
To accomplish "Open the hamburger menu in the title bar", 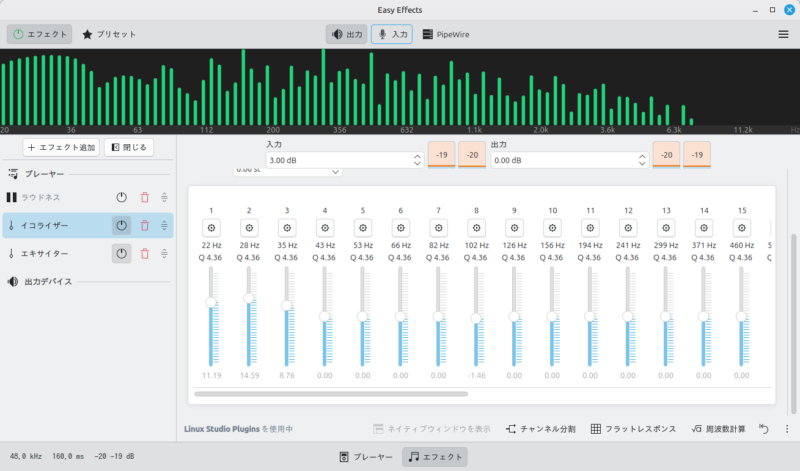I will pos(782,34).
